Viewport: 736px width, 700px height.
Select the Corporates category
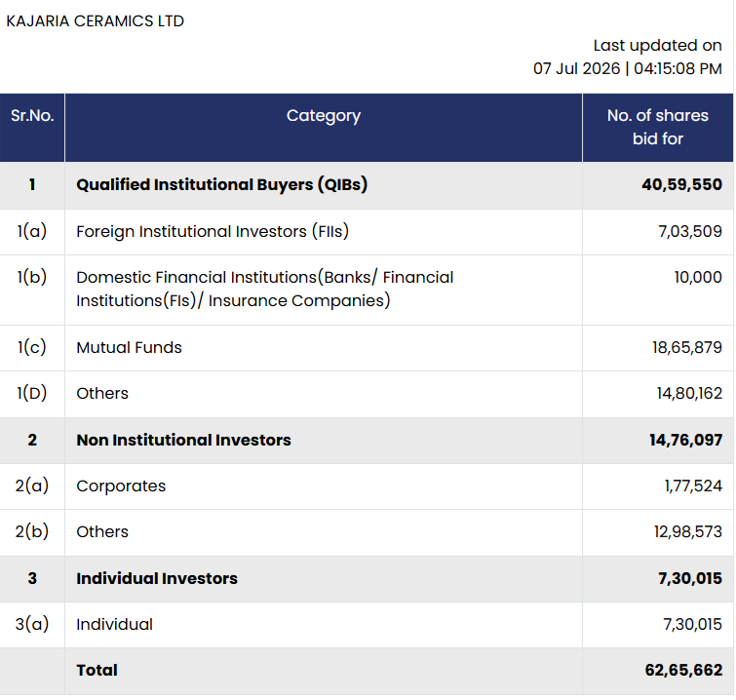pos(121,486)
